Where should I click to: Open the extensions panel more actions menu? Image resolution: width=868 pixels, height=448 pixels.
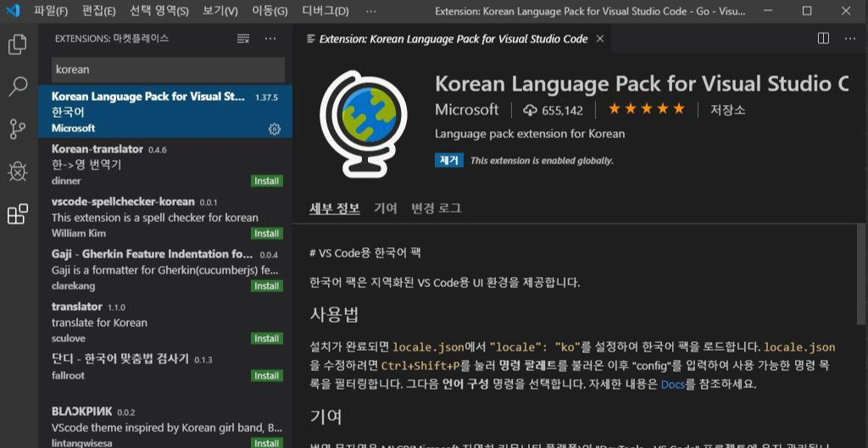[x=270, y=39]
